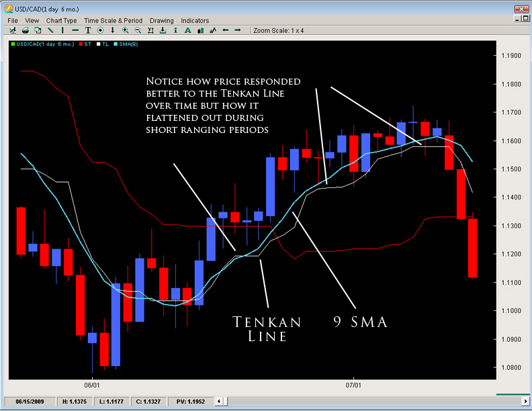Click the C: 1.1327 close value field
The width and height of the screenshot is (532, 411).
click(148, 402)
